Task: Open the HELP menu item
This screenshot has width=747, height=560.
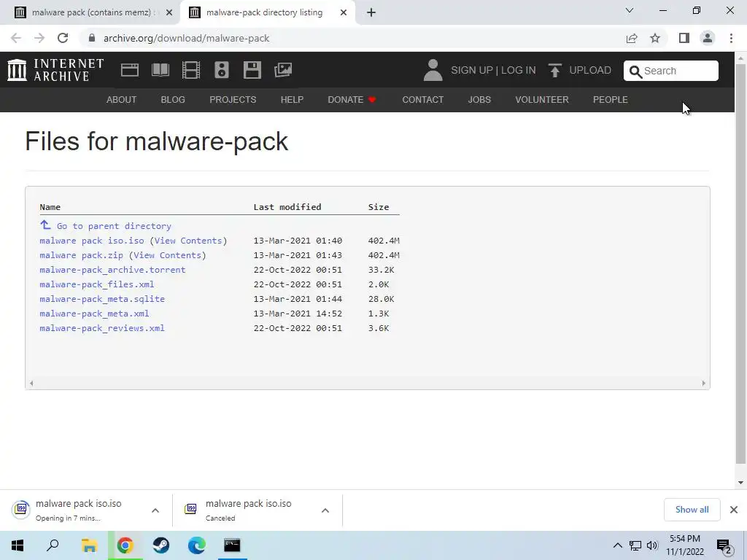Action: point(292,99)
